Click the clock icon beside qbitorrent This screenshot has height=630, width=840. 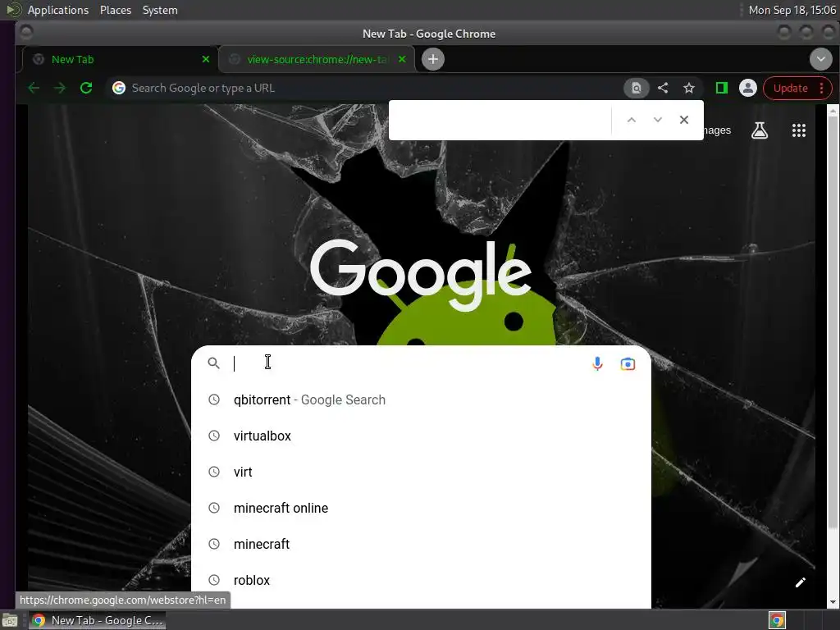tap(214, 399)
